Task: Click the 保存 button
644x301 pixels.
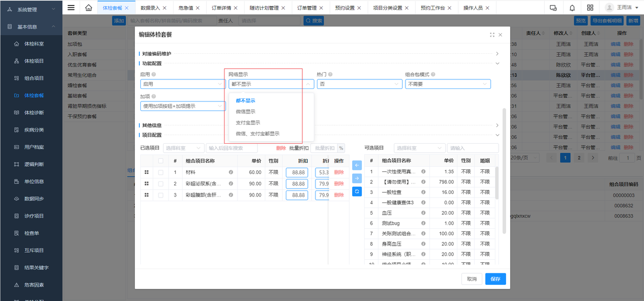Action: [x=495, y=279]
